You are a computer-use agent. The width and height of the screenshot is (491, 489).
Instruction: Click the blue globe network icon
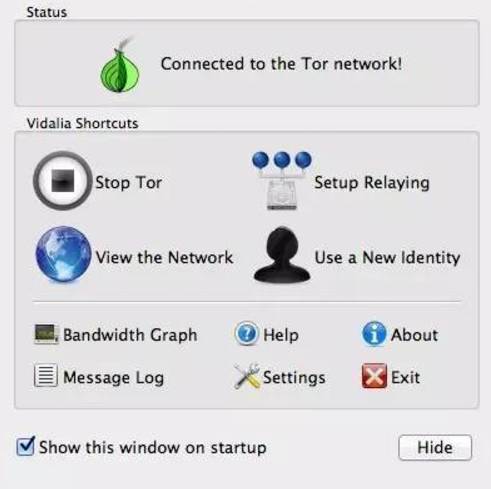(x=63, y=254)
